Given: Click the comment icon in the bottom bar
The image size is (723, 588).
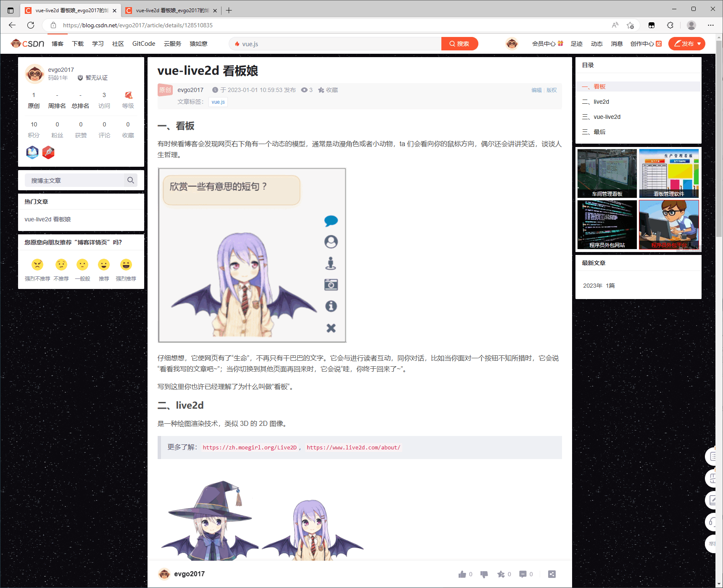Looking at the screenshot, I should (x=523, y=574).
